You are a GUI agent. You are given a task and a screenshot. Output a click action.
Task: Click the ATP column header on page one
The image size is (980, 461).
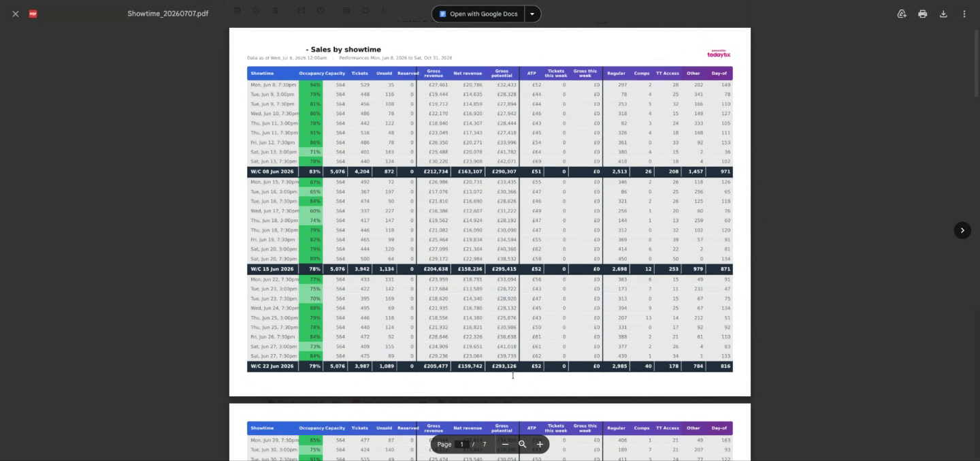(x=532, y=74)
